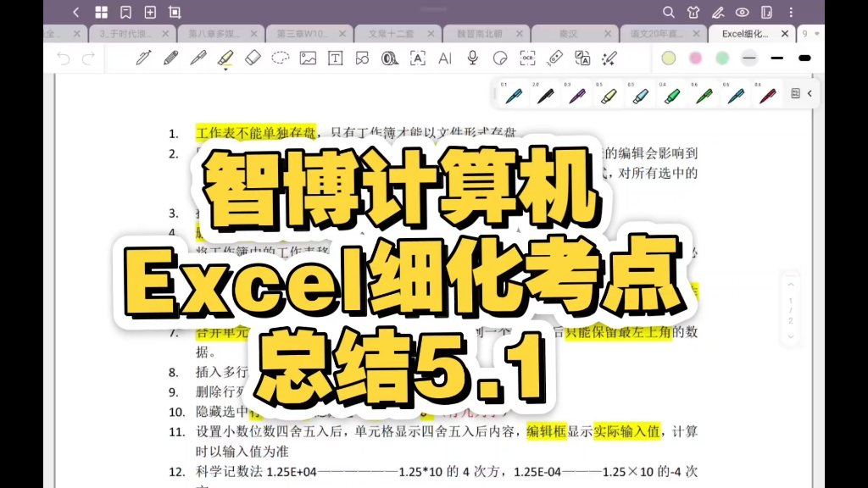Choose the pink color swatch
Viewport: 868px width, 488px height.
click(x=696, y=58)
